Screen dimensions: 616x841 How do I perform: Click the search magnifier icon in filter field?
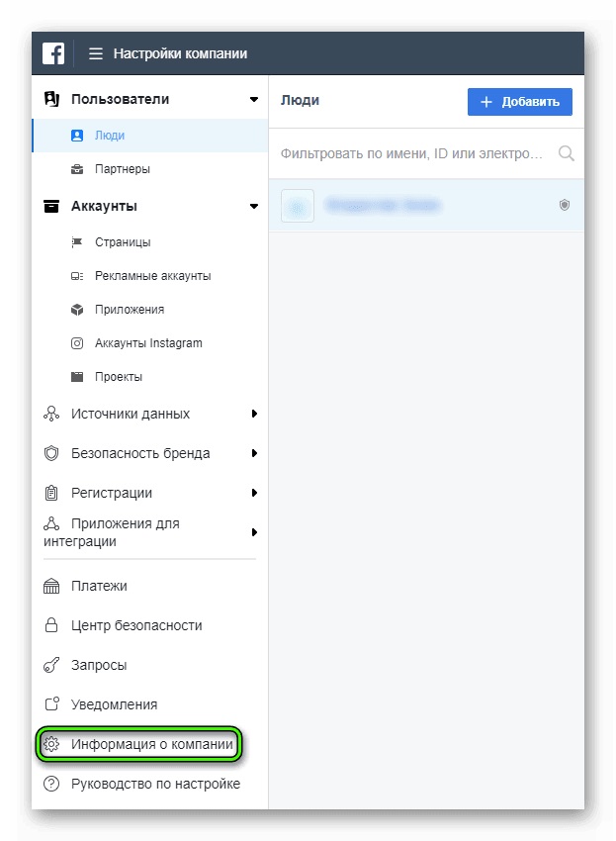[x=567, y=153]
